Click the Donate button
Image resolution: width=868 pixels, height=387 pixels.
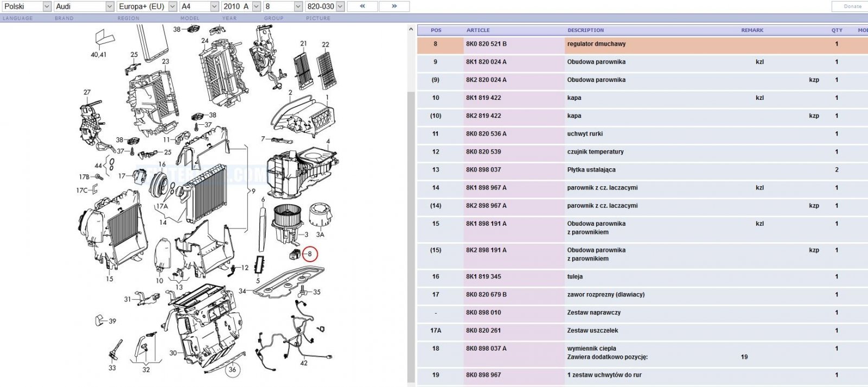(x=852, y=7)
